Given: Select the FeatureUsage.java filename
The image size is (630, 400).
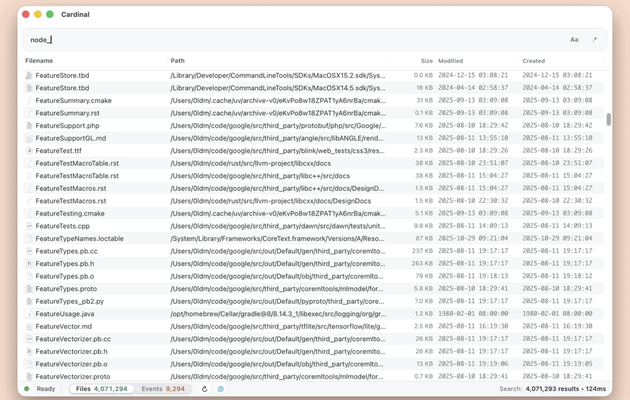Looking at the screenshot, I should coord(65,314).
